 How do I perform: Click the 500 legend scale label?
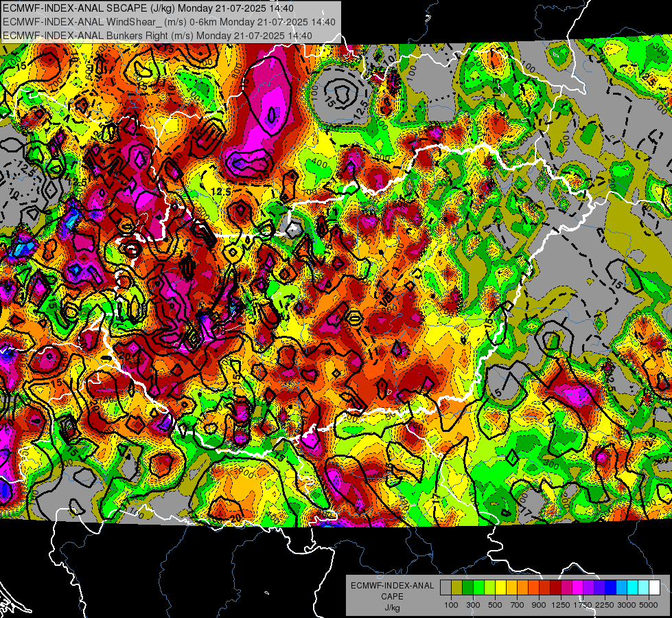[x=495, y=605]
